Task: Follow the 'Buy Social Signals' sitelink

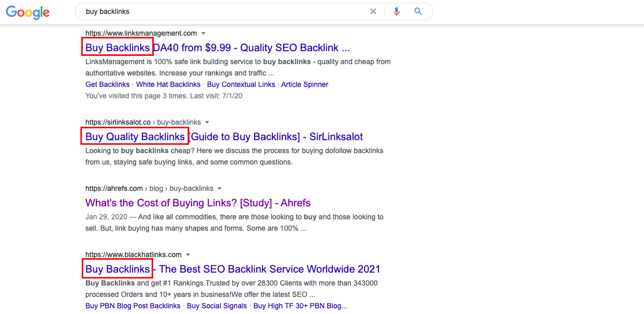Action: pyautogui.click(x=217, y=306)
